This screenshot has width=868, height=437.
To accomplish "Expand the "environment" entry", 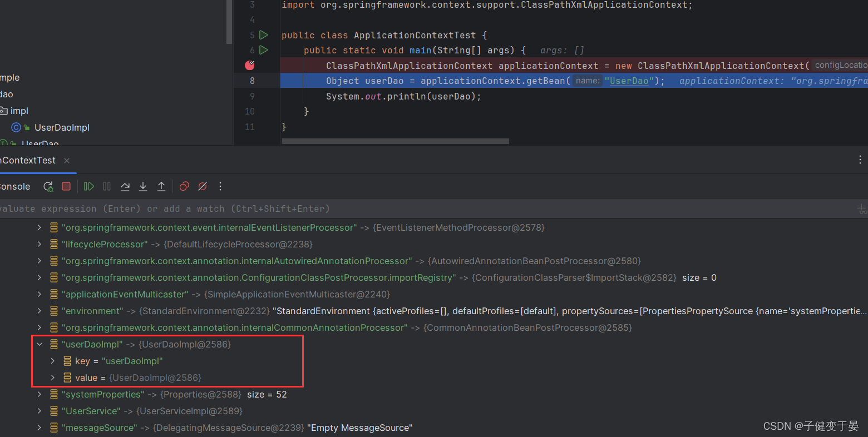I will (39, 311).
